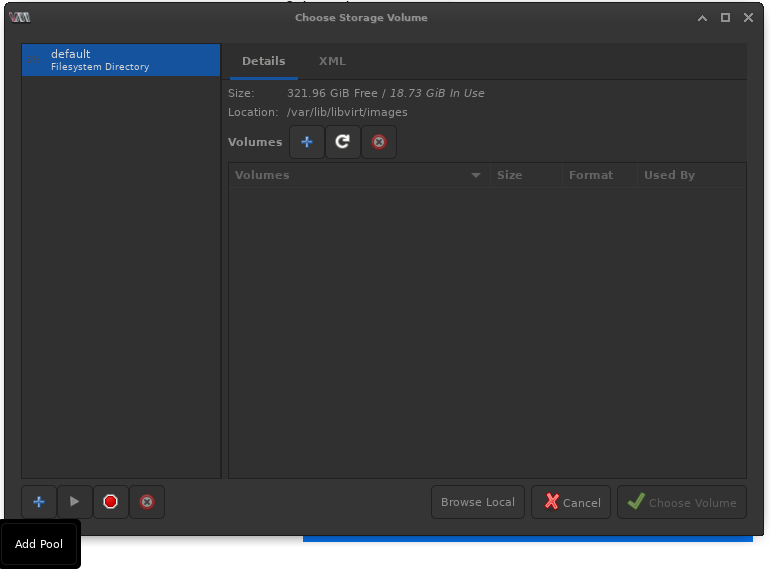Sort volumes by Size column
This screenshot has width=780, height=571.
coord(524,175)
